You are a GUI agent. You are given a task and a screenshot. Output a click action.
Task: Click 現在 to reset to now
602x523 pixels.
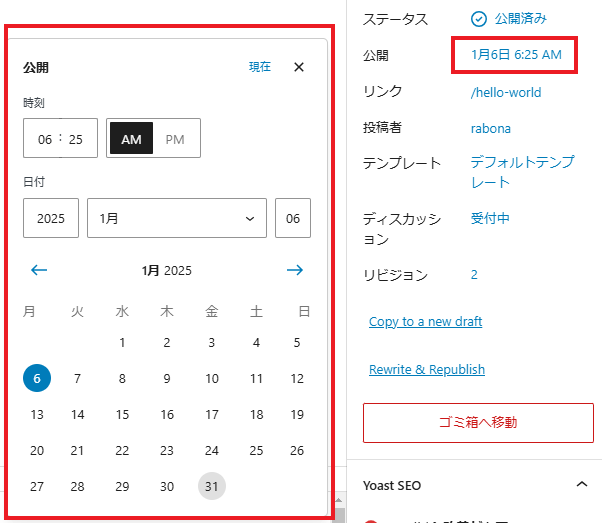(260, 67)
